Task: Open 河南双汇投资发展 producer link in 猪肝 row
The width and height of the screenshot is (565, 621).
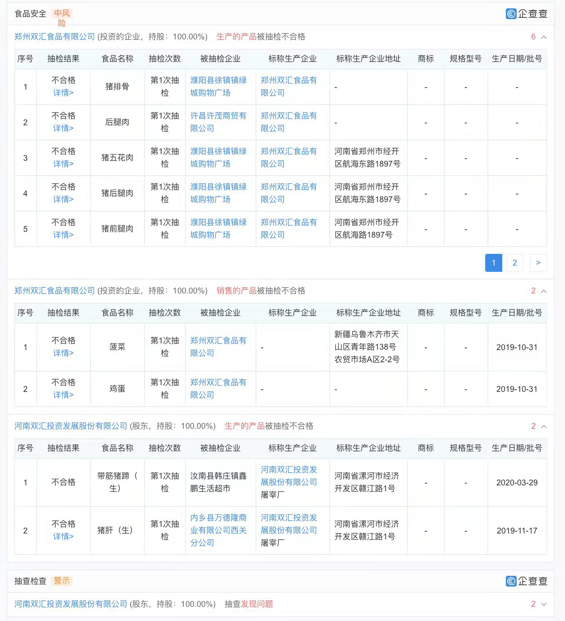Action: point(289,524)
